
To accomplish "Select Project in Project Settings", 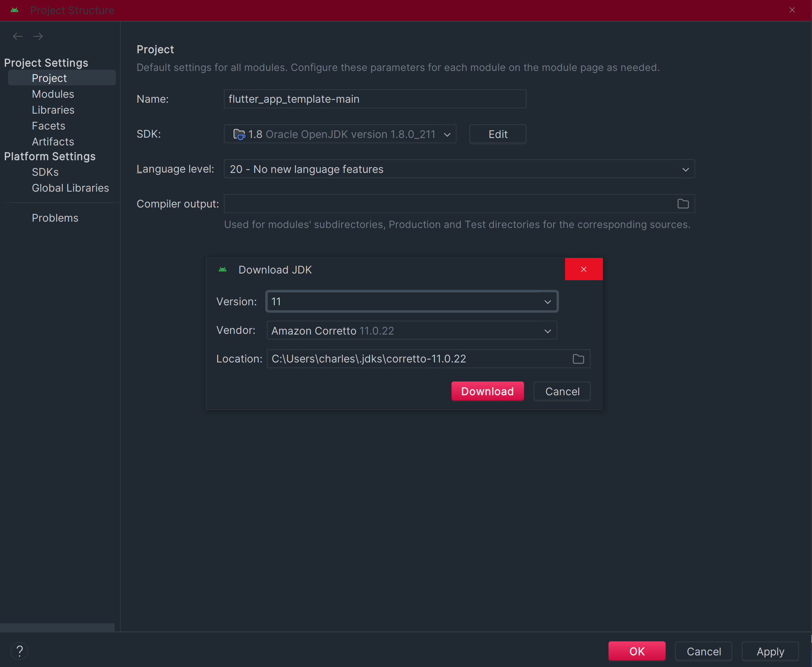I will point(61,78).
